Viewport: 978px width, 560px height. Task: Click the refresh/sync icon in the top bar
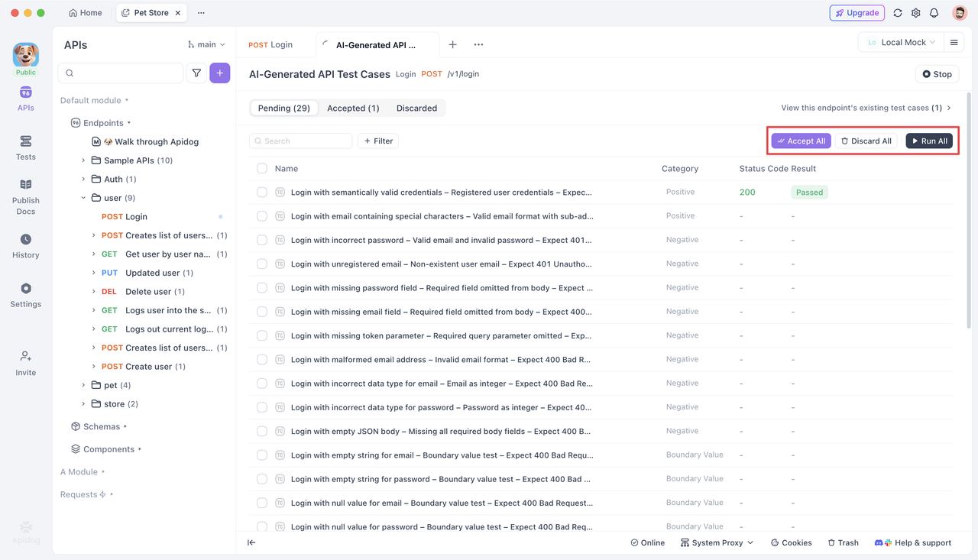tap(897, 12)
